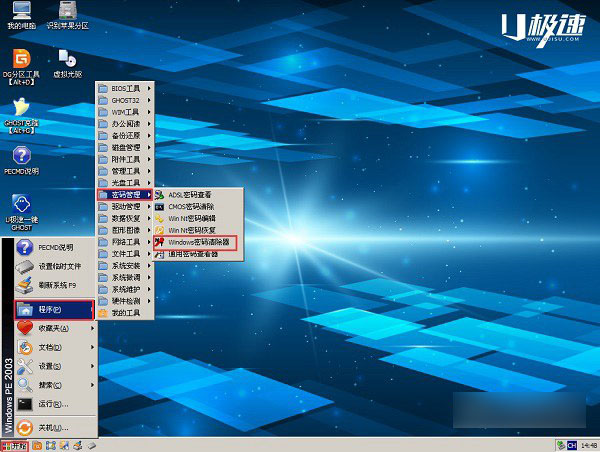Expand the 办公阅读 submenu arrow

pyautogui.click(x=149, y=124)
